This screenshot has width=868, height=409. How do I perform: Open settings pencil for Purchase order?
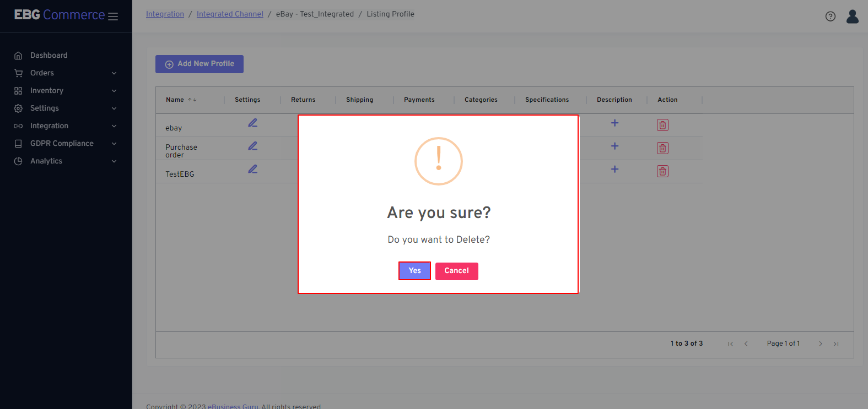[252, 146]
